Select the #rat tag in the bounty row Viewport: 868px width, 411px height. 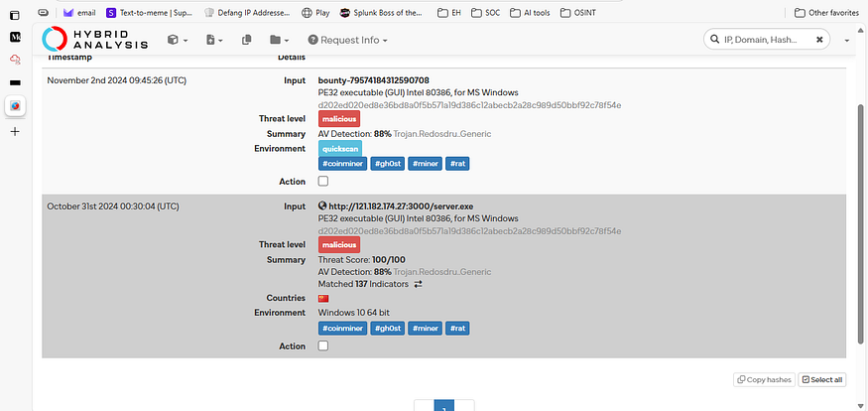tap(457, 164)
